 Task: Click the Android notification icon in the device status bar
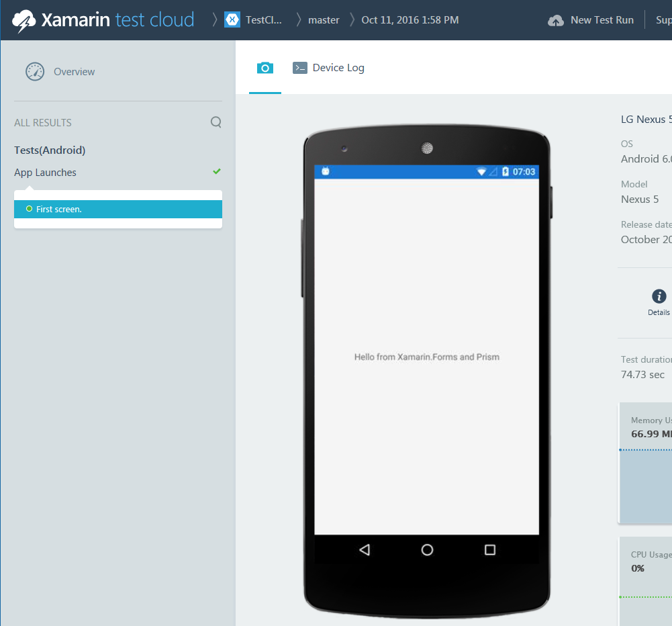pos(326,171)
